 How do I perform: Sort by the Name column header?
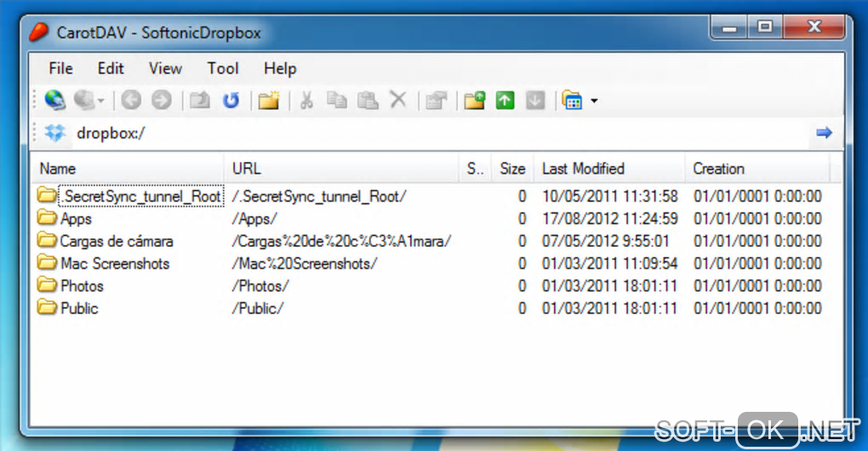[x=128, y=168]
